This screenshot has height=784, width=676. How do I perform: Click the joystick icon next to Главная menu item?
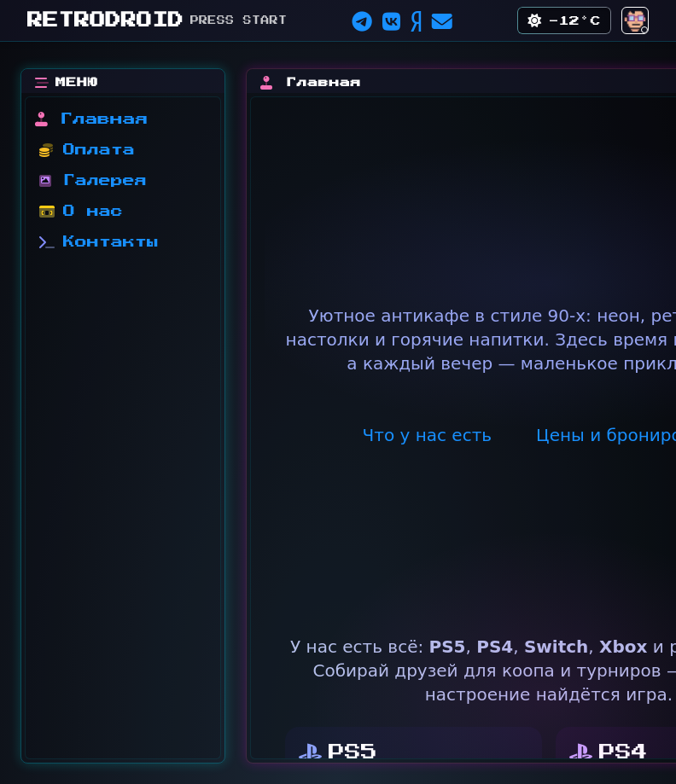(42, 119)
